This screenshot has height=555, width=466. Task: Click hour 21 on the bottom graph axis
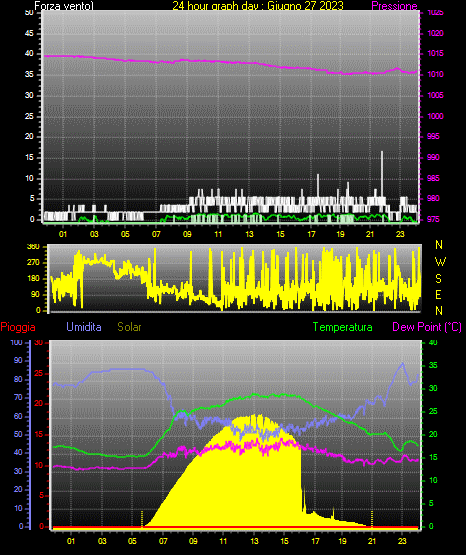pyautogui.click(x=372, y=541)
